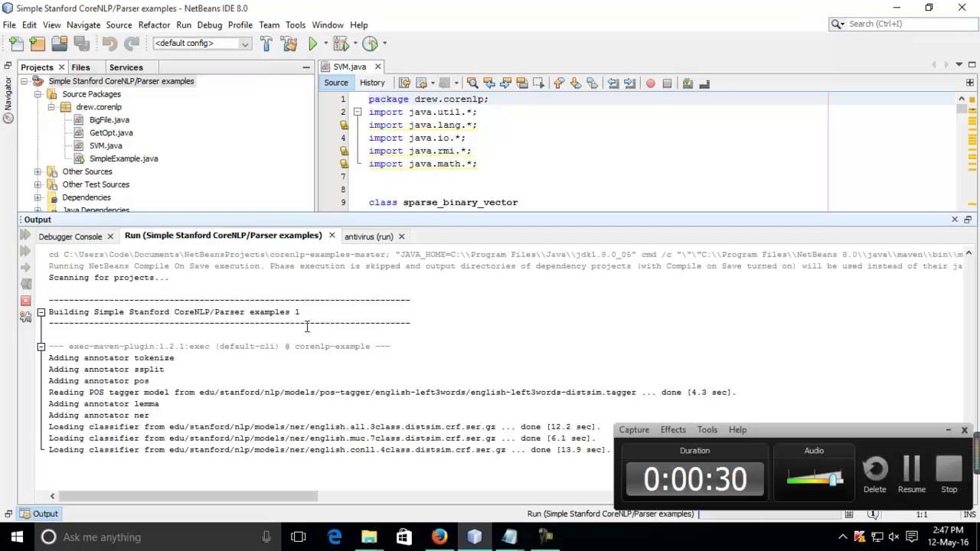Open the Navigate menu
Image resolution: width=980 pixels, height=551 pixels.
tap(83, 24)
